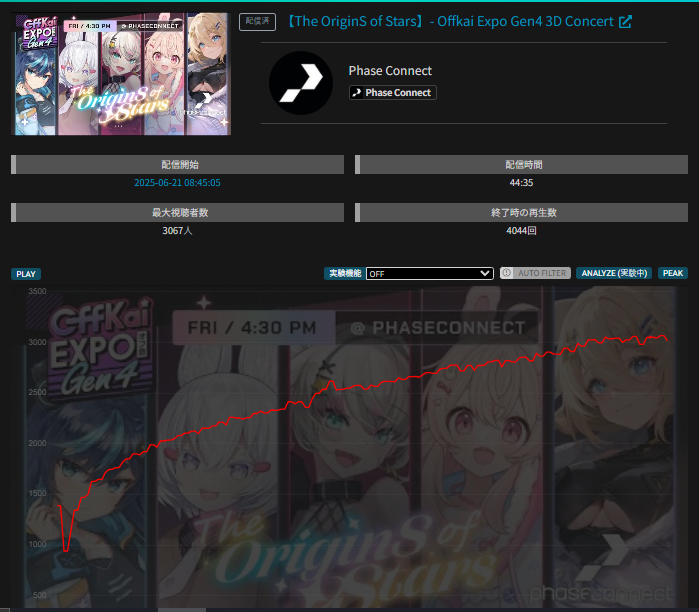Click the PEAK button
Image resolution: width=699 pixels, height=612 pixels.
(673, 273)
